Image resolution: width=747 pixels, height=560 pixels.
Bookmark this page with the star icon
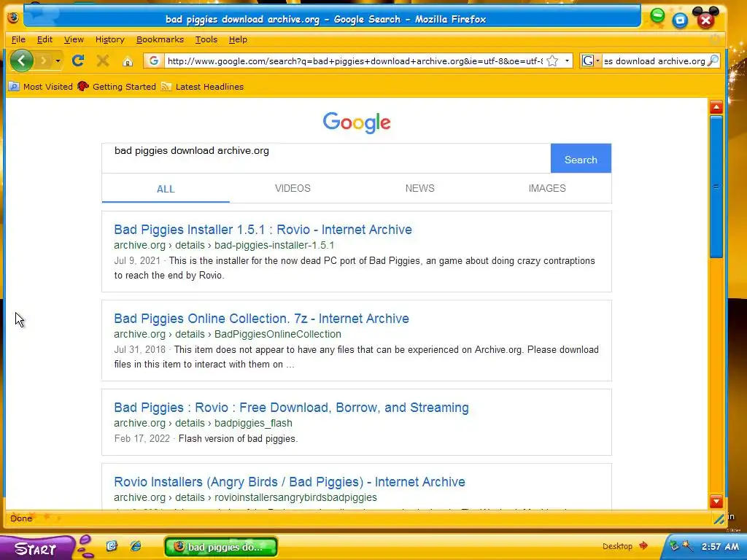(x=552, y=61)
